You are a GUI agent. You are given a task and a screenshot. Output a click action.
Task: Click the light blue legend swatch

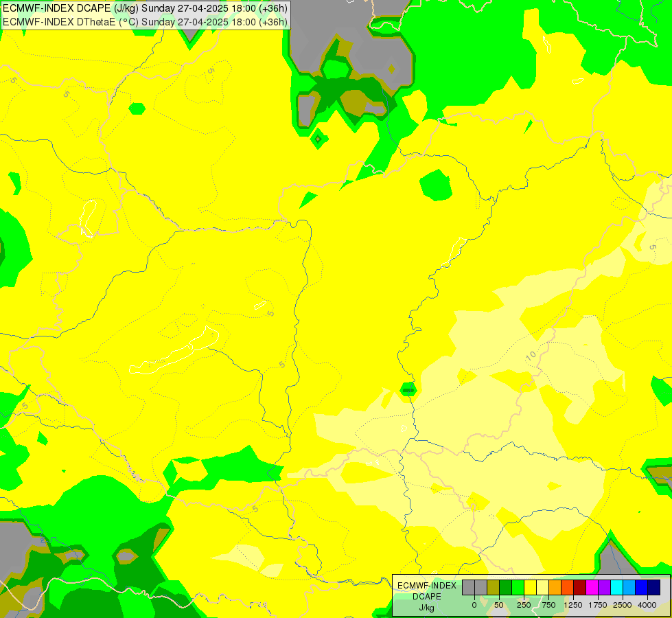point(629,588)
